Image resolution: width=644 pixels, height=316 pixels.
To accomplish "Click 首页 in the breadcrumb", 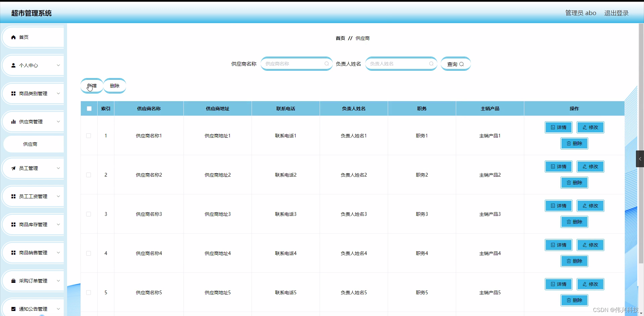I will click(340, 38).
